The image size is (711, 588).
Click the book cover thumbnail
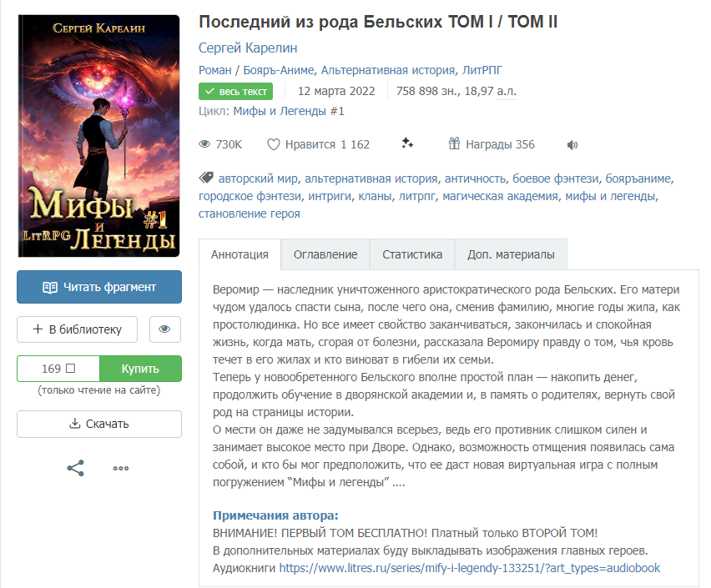click(x=98, y=136)
